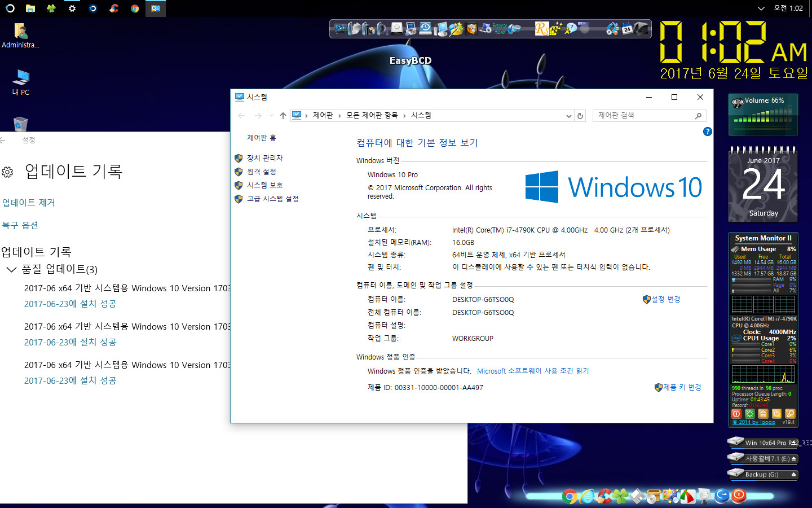Click the Chrome icon in the top taskbar
Viewport: 812px width, 508px height.
click(135, 8)
